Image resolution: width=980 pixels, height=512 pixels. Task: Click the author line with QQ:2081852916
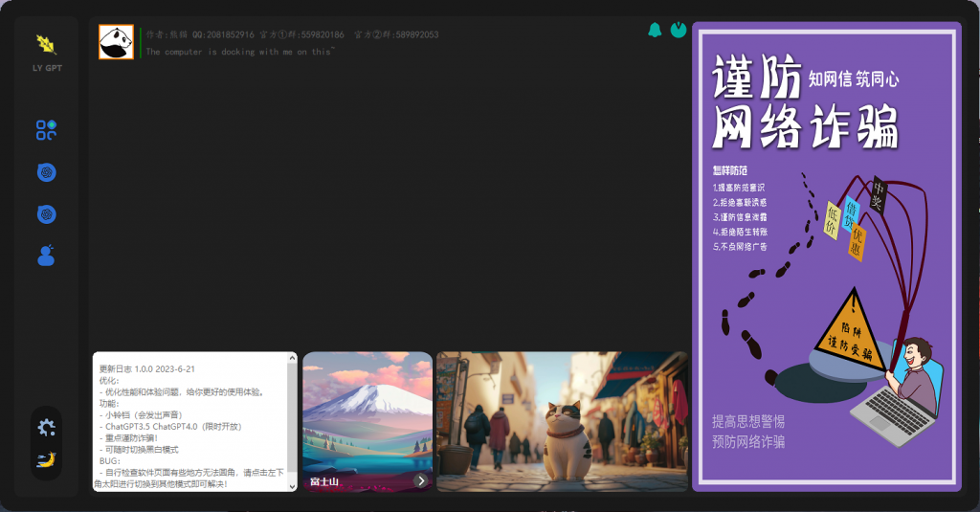click(x=293, y=34)
